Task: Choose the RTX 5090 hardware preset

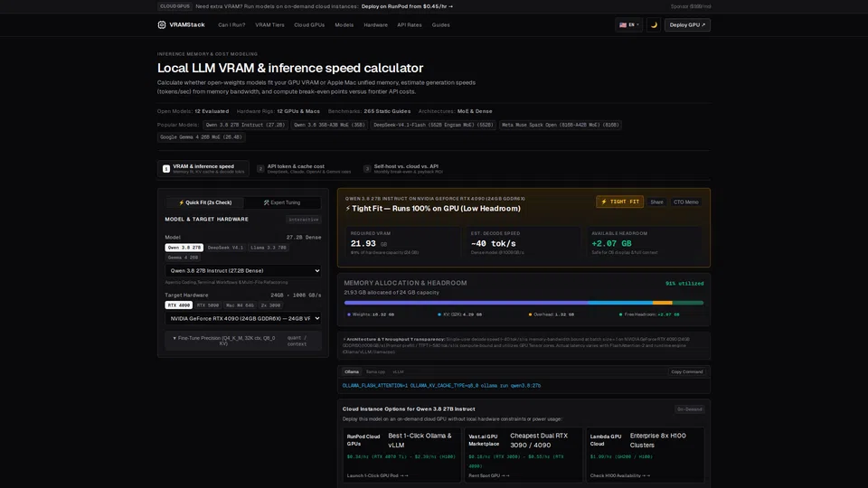Action: (208, 305)
